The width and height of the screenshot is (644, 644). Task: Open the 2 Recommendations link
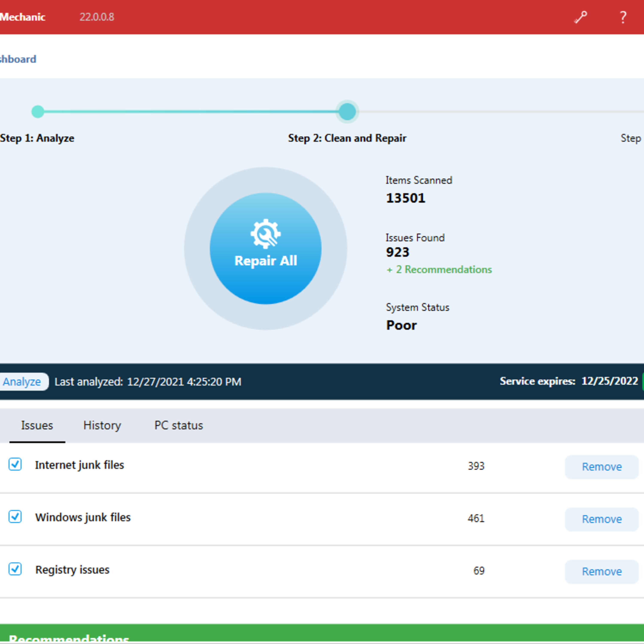point(439,269)
